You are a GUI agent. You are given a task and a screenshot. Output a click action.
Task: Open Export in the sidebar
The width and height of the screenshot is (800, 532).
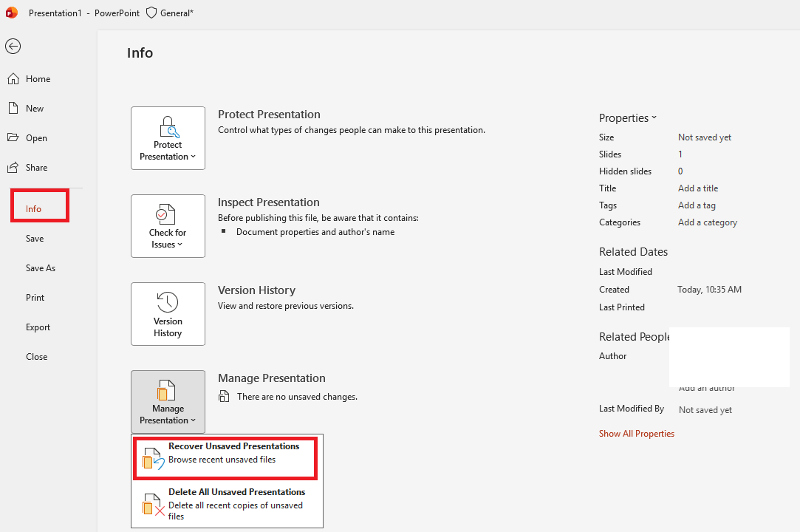pos(38,327)
